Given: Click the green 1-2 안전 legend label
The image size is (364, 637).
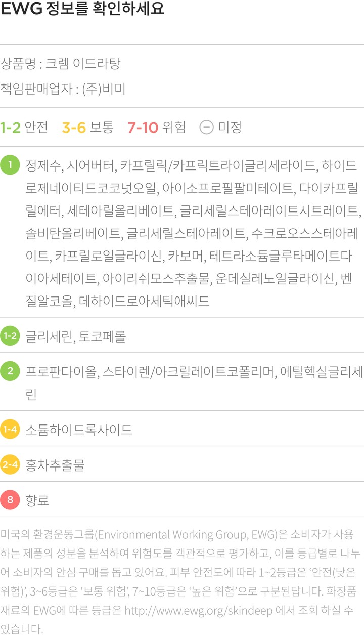Looking at the screenshot, I should (24, 127).
